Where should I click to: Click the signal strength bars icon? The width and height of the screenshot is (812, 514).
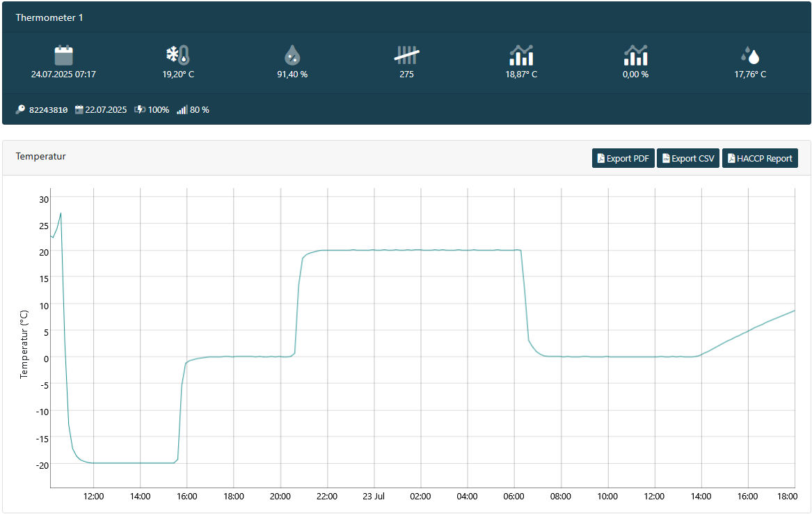tap(182, 110)
